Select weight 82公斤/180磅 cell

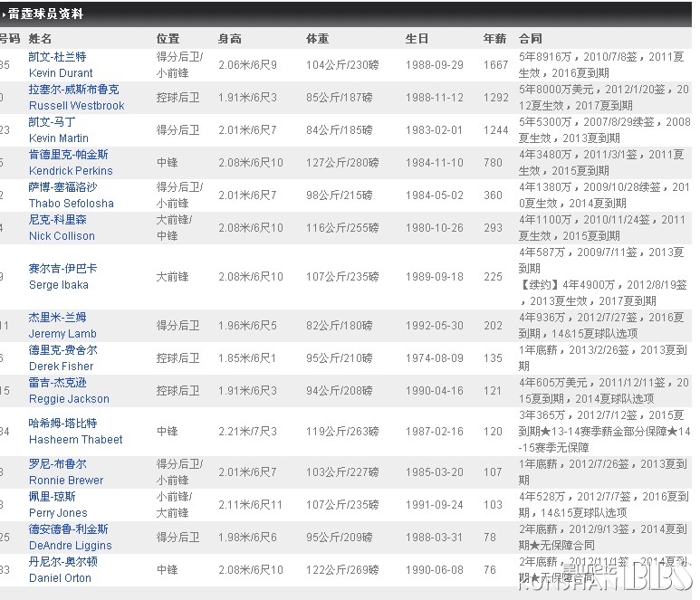340,325
